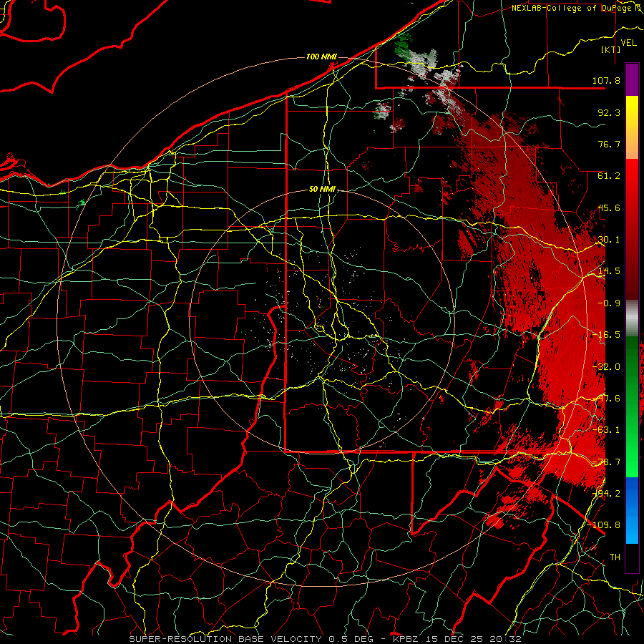Select the 30.1 velocity scale value
The image size is (644, 644).
[x=609, y=240]
